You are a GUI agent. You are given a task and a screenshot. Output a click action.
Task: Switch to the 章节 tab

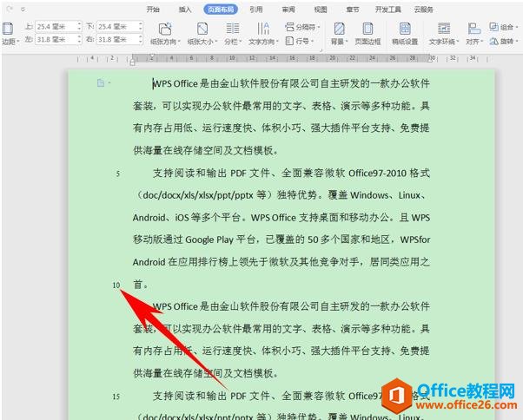[353, 10]
